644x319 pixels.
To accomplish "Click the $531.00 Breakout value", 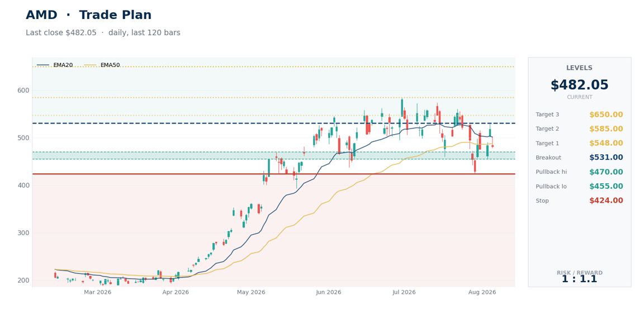I will pyautogui.click(x=606, y=158).
